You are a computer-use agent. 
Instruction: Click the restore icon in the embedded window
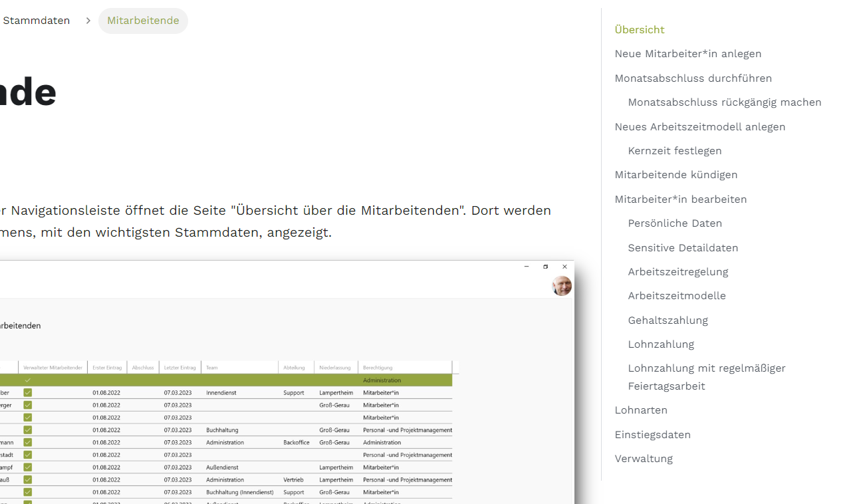pyautogui.click(x=545, y=267)
